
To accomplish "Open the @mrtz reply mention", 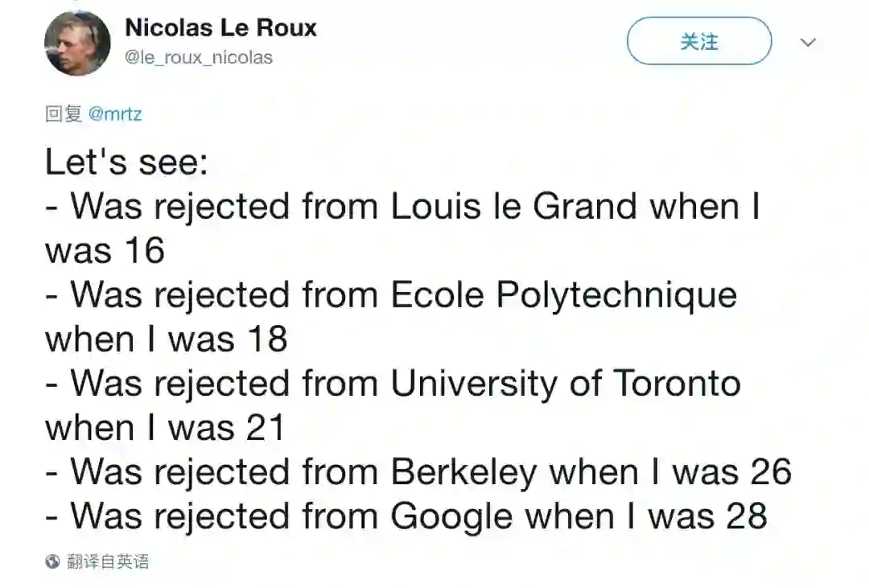I will pos(114,114).
